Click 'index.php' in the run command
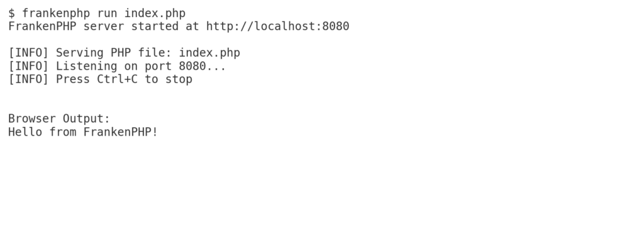Screen dimensions: 644x236 tap(155, 14)
